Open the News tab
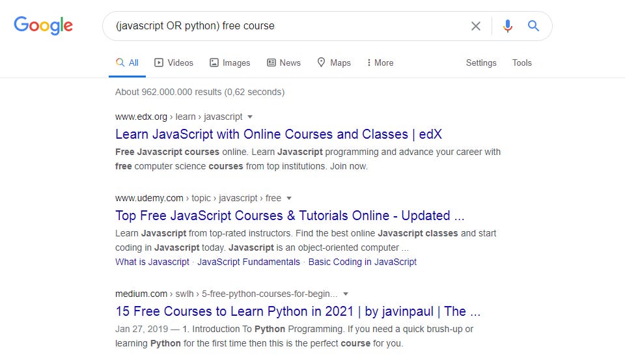This screenshot has height=364, width=625. [x=284, y=63]
